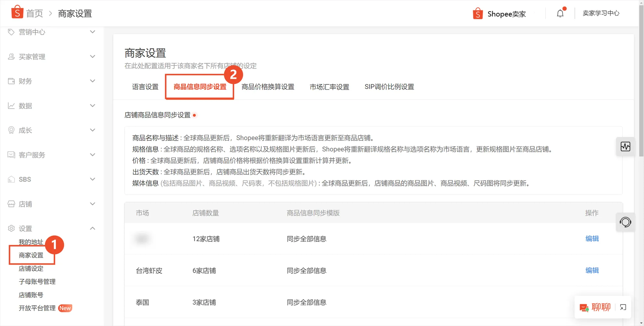The image size is (644, 326).
Task: Open the 客户服务 section icon
Action: (x=11, y=155)
